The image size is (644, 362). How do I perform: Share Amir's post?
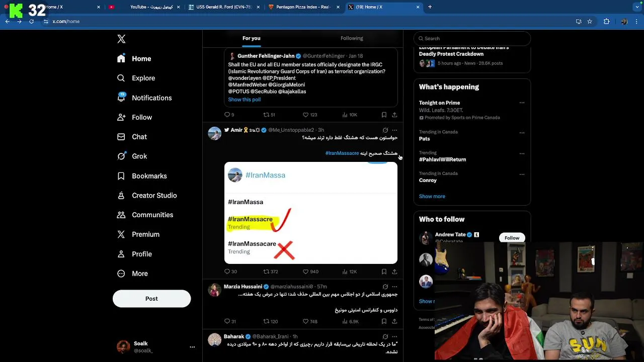tap(394, 271)
